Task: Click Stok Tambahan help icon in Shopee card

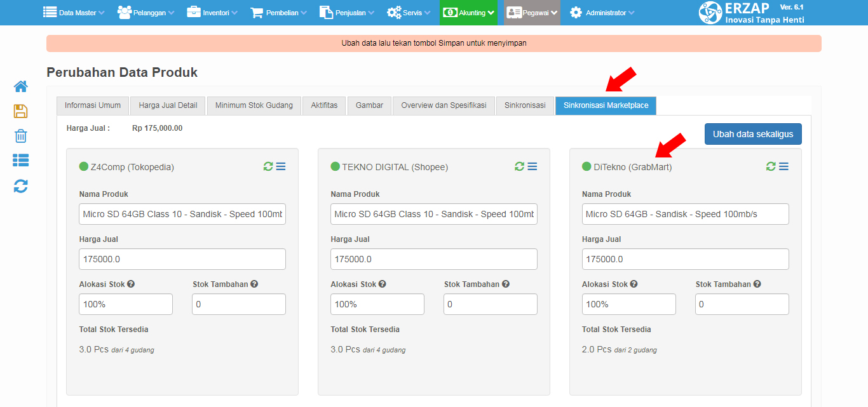Action: coord(506,284)
